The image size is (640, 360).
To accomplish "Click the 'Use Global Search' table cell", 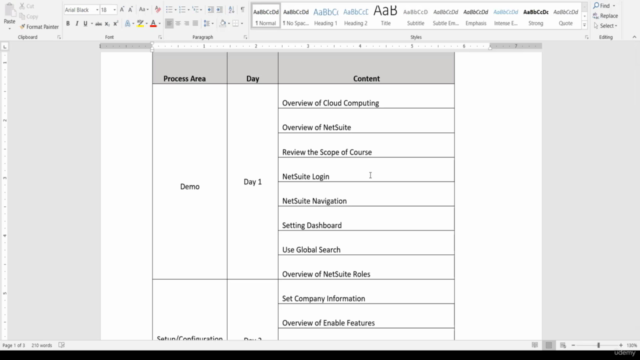I will click(x=366, y=243).
